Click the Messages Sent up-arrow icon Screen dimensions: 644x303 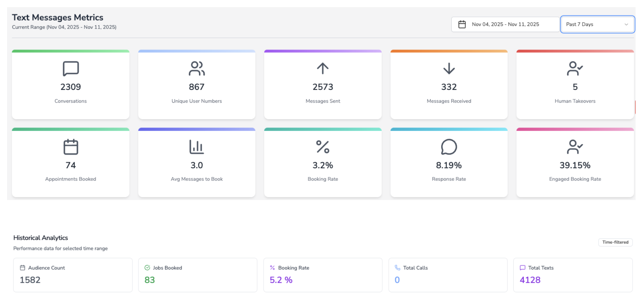(x=322, y=68)
